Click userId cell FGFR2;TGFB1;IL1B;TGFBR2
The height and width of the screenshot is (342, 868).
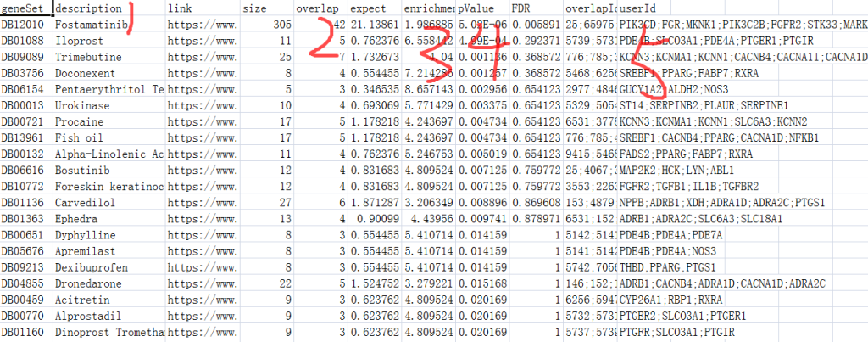(687, 187)
